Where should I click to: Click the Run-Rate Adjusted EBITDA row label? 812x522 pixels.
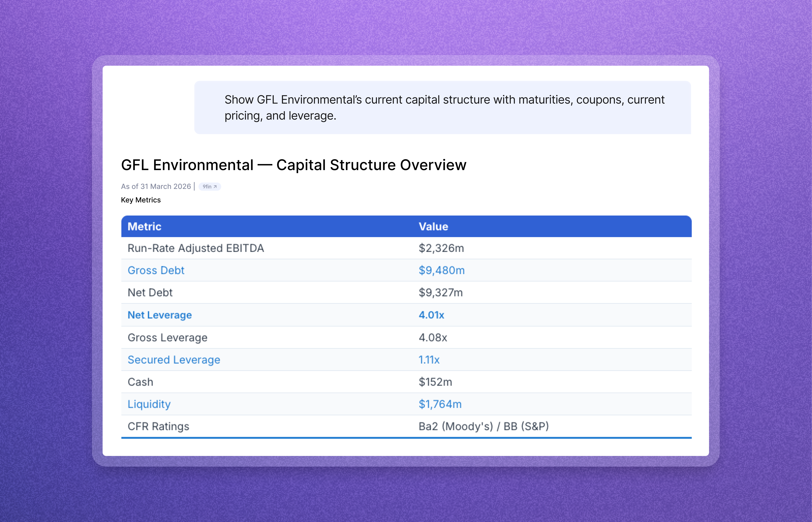click(x=196, y=248)
